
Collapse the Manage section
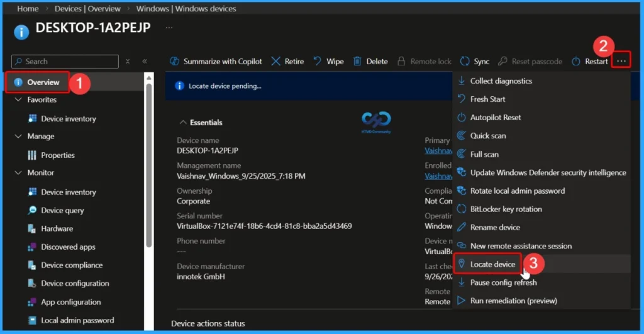[18, 136]
